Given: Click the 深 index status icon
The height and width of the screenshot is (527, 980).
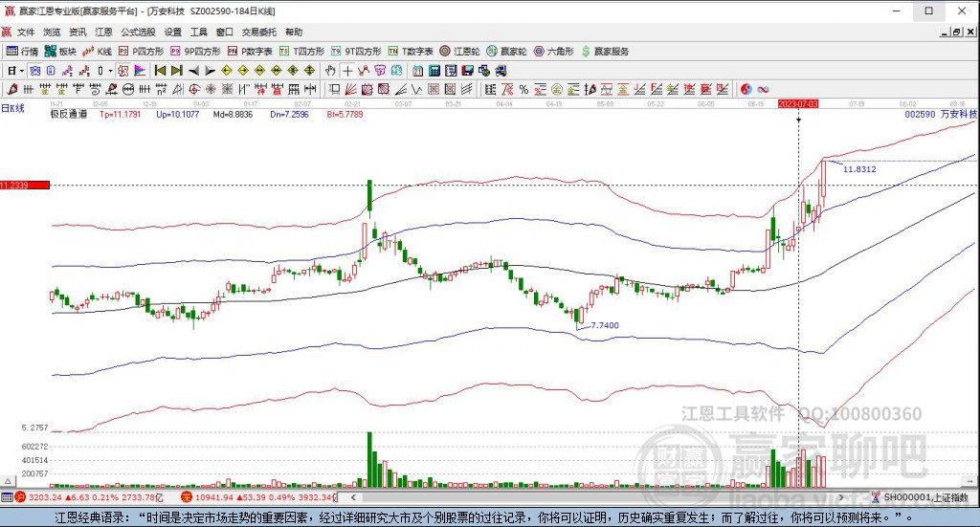Looking at the screenshot, I should click(187, 497).
